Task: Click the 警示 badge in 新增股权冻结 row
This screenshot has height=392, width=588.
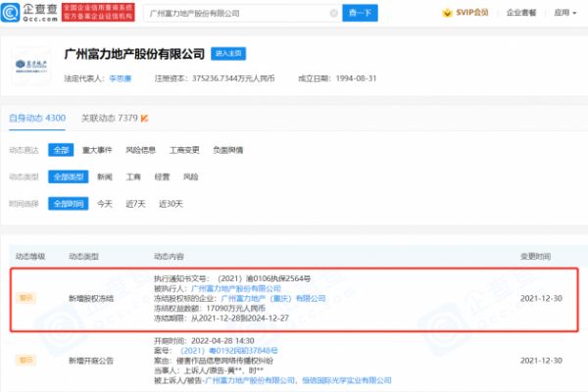Action: tap(25, 298)
